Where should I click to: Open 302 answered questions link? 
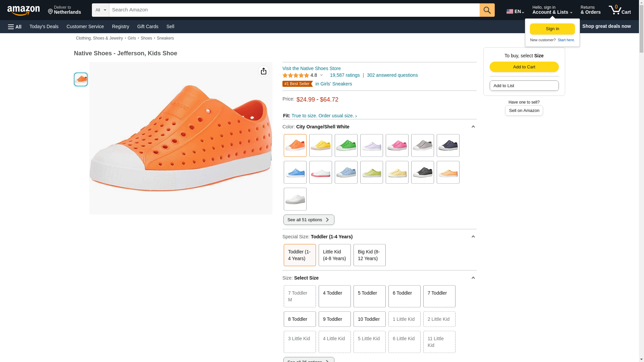(392, 75)
